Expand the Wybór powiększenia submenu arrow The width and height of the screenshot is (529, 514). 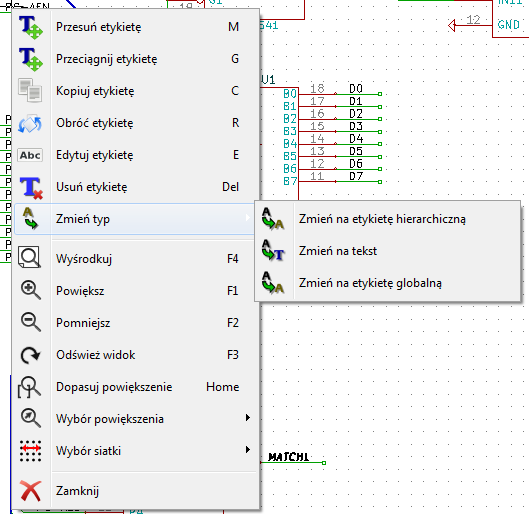tap(248, 418)
